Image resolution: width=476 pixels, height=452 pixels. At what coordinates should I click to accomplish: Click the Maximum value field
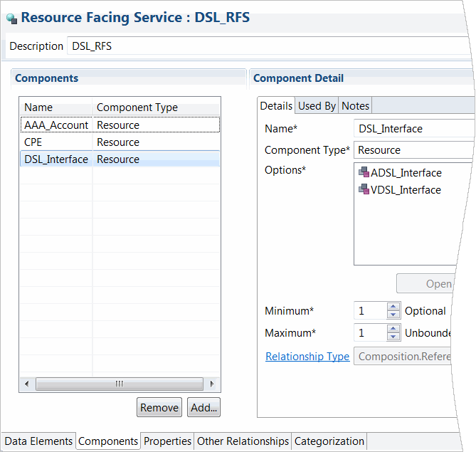[371, 333]
